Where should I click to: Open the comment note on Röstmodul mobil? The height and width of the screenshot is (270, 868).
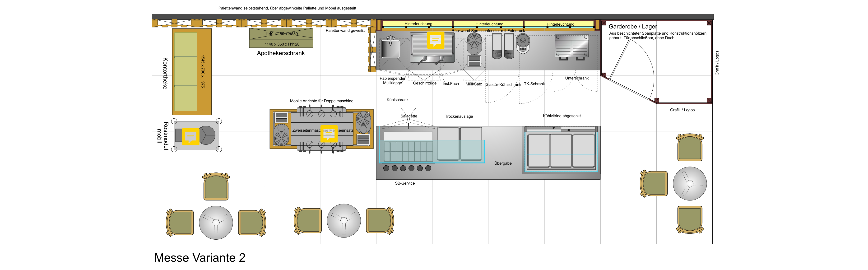coord(191,136)
